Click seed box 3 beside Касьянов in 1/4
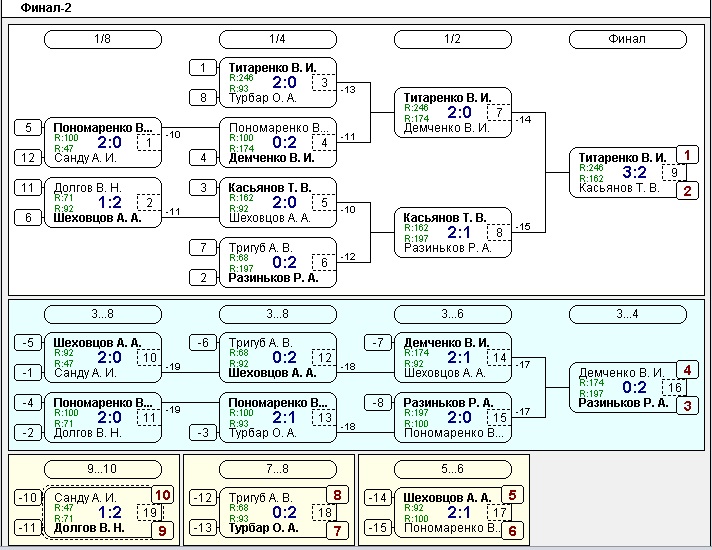This screenshot has height=550, width=712. point(203,188)
